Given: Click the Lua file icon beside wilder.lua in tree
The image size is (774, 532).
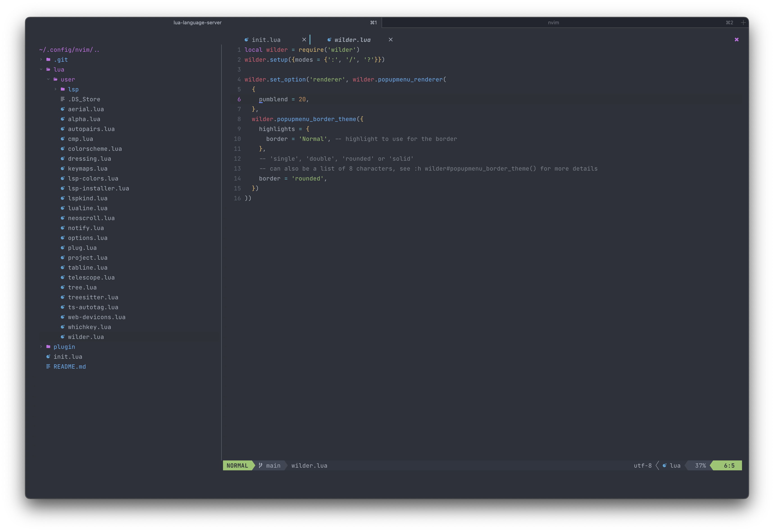Looking at the screenshot, I should pyautogui.click(x=62, y=337).
